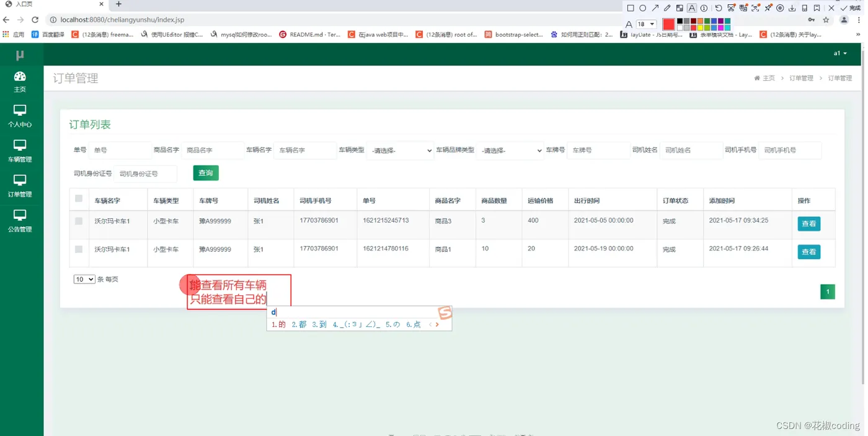Finish screenshot with 完成 button

tap(851, 8)
